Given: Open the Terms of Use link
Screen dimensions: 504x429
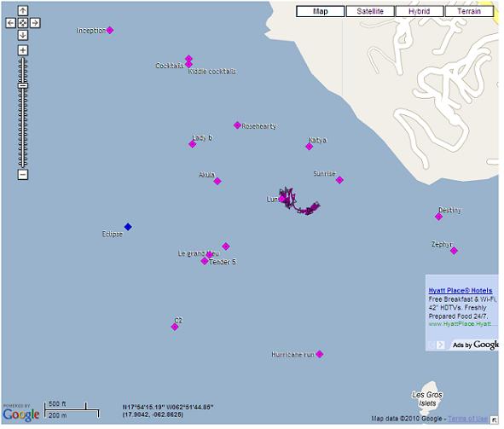Looking at the screenshot, I should tap(467, 419).
